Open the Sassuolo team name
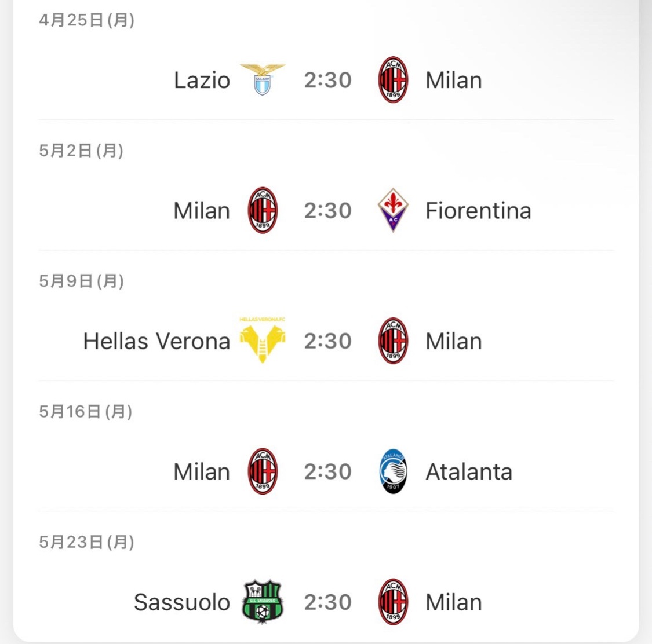The height and width of the screenshot is (644, 652). 182,602
